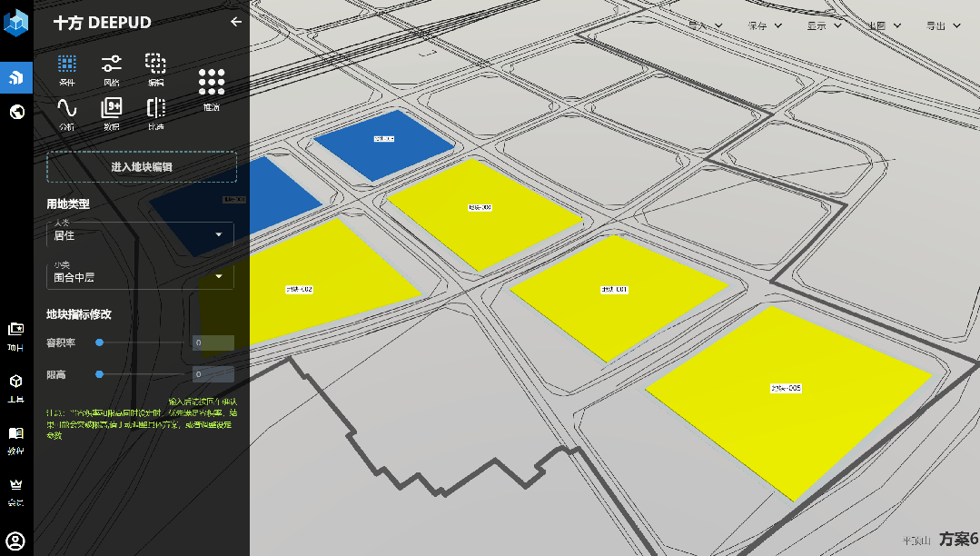Screen dimensions: 980x556
Task: Open the 导出 export dropdown menu
Action: pos(943,25)
